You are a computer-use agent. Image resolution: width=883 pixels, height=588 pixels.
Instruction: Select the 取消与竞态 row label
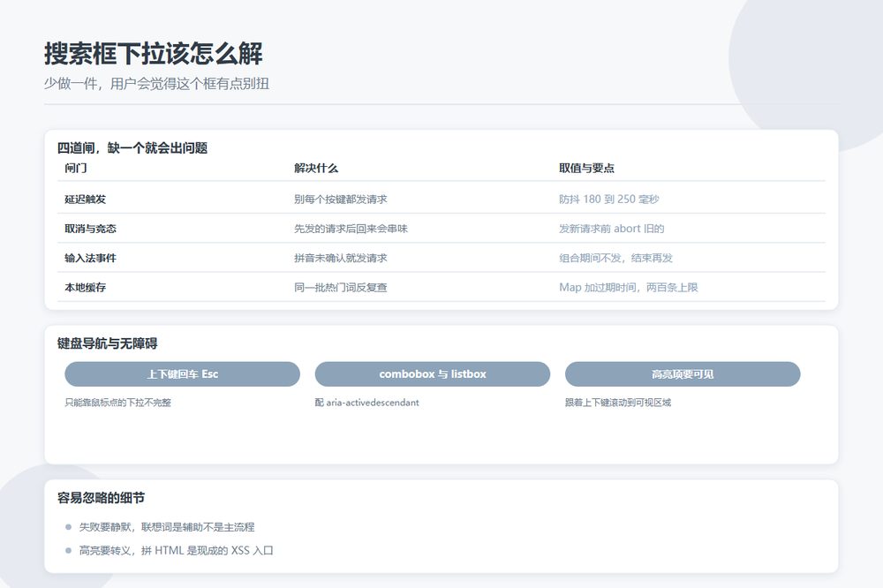pyautogui.click(x=90, y=228)
